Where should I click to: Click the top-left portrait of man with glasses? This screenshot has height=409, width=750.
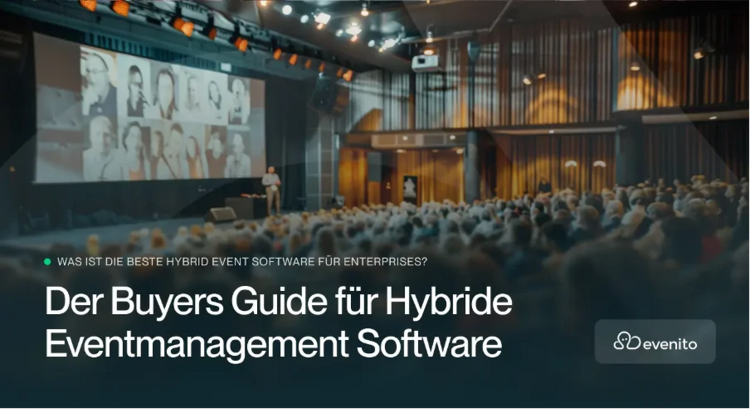pos(98,82)
